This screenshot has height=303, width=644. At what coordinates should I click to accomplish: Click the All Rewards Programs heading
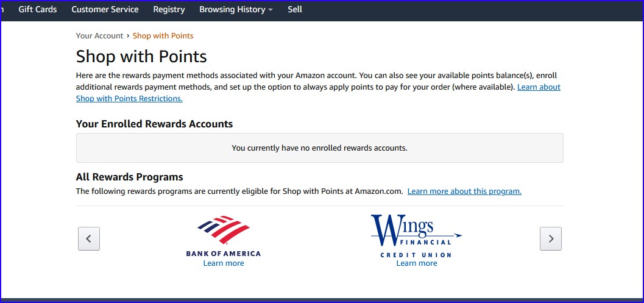pos(129,177)
